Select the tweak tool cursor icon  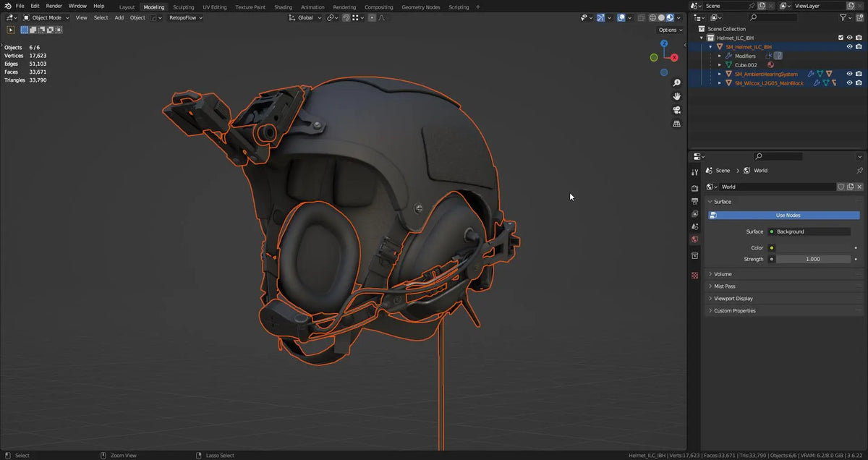click(11, 30)
